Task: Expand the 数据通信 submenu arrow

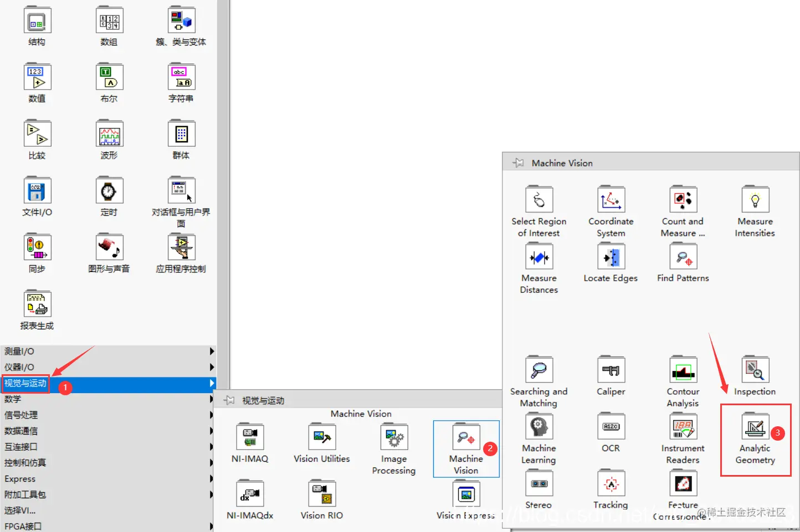Action: coord(212,431)
